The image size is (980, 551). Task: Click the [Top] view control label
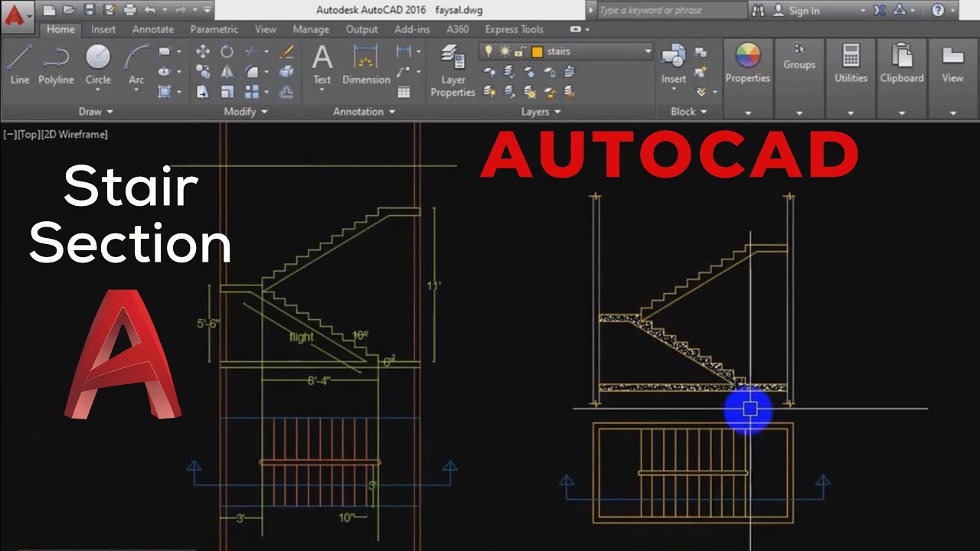pyautogui.click(x=29, y=134)
